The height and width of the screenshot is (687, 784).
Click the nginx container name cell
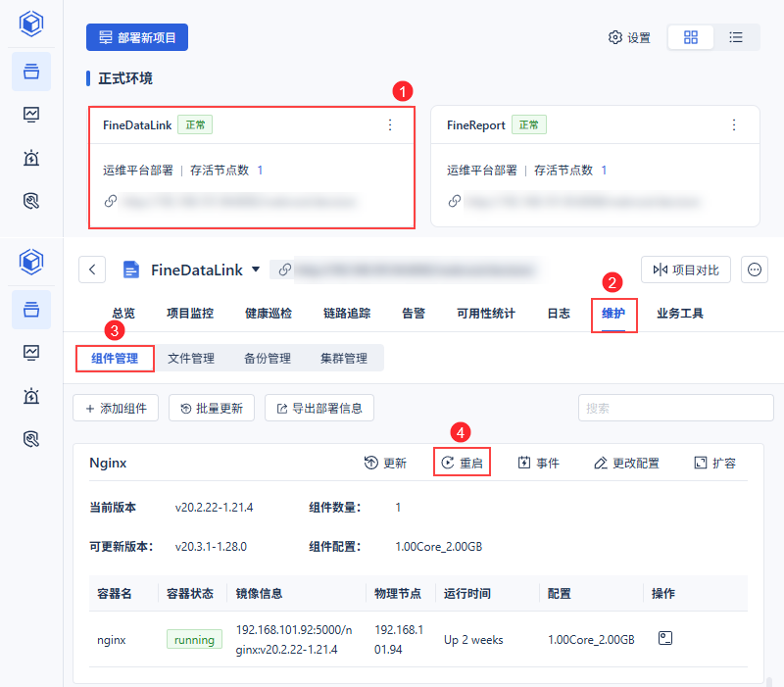(112, 640)
